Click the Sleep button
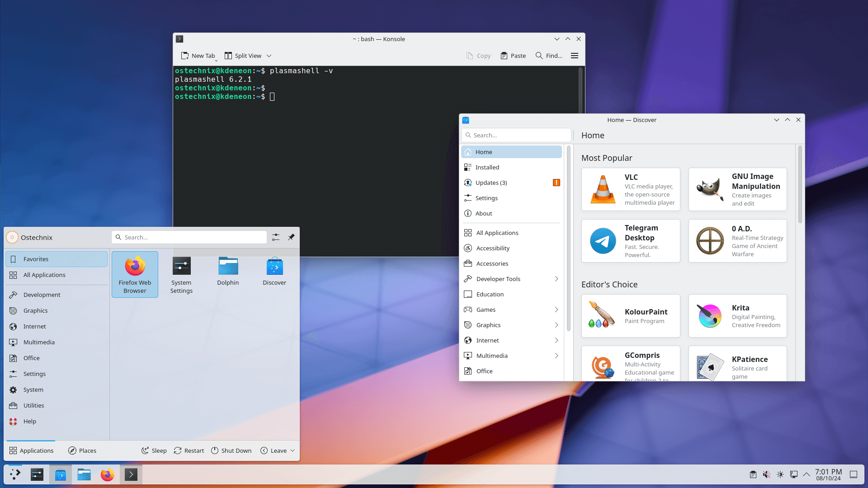This screenshot has height=488, width=868. click(154, 450)
